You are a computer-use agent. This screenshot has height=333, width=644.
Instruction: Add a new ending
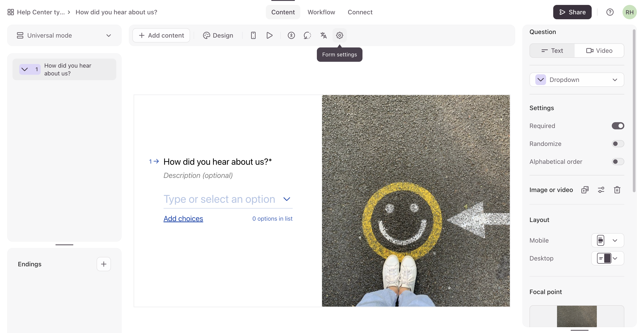(104, 264)
